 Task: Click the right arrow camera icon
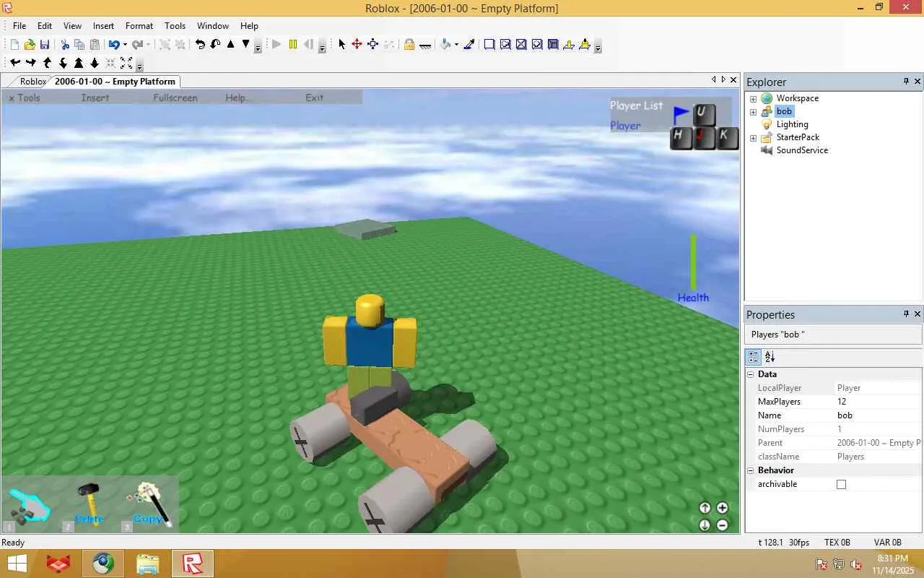pyautogui.click(x=31, y=64)
